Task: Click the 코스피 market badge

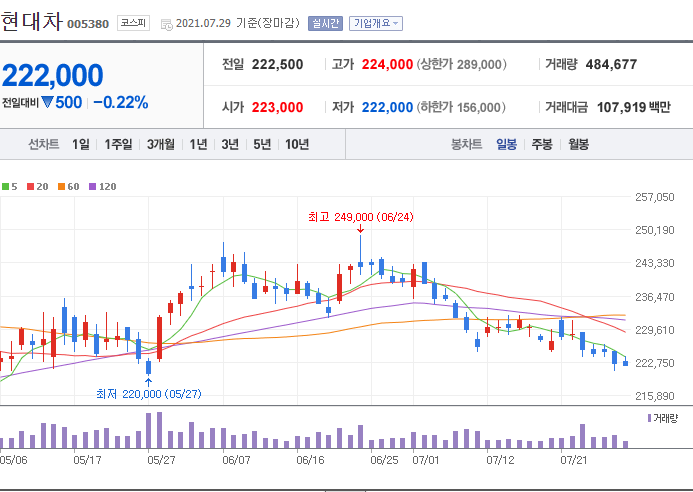Action: click(x=133, y=23)
